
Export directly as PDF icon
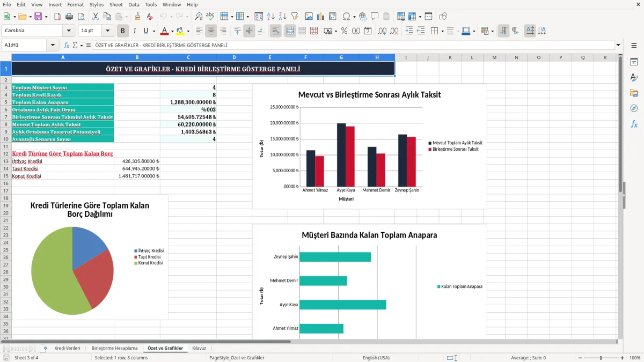click(58, 17)
